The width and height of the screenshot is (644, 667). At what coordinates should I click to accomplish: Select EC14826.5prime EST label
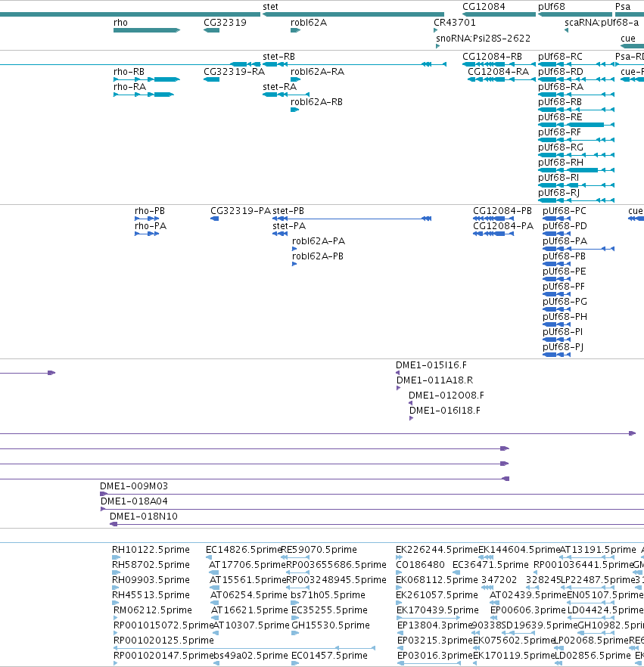click(x=243, y=550)
